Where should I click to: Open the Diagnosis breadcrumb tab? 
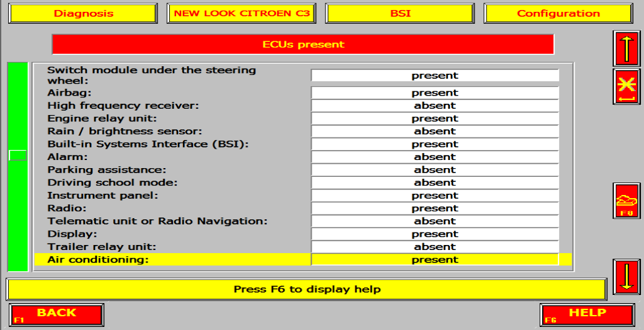point(83,13)
